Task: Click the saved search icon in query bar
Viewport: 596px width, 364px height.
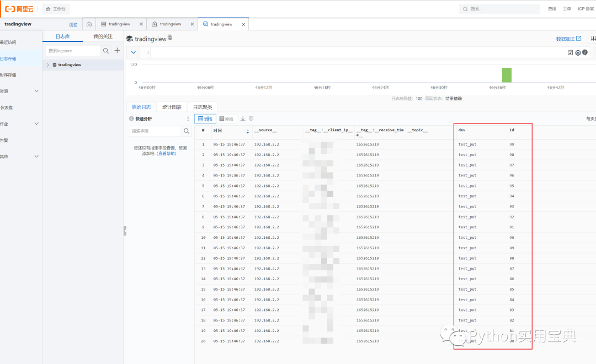Action: click(571, 53)
